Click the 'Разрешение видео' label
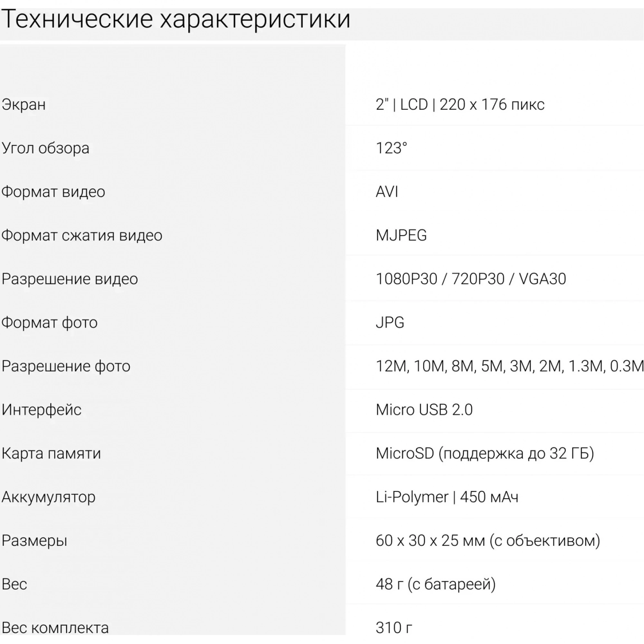Screen dimensions: 644x644 point(70,279)
